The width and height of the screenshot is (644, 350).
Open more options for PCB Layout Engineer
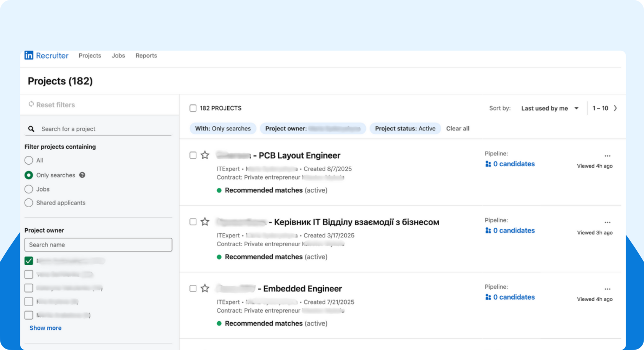tap(608, 156)
